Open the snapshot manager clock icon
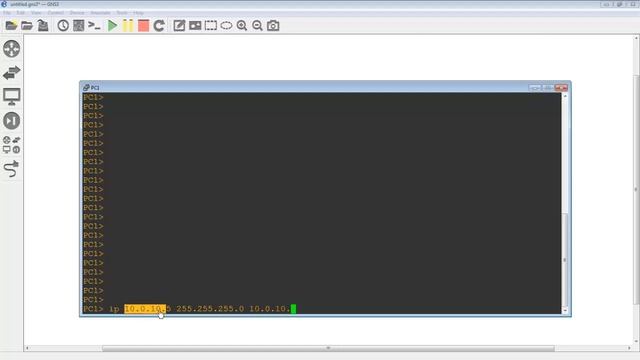Screen dimensions: 640x360 tap(63, 26)
